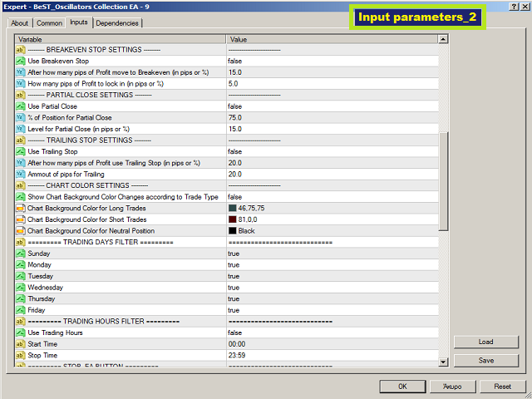This screenshot has height=399, width=532.
Task: Click the ab icon beside CHART COLOR SETTINGS
Action: point(21,185)
